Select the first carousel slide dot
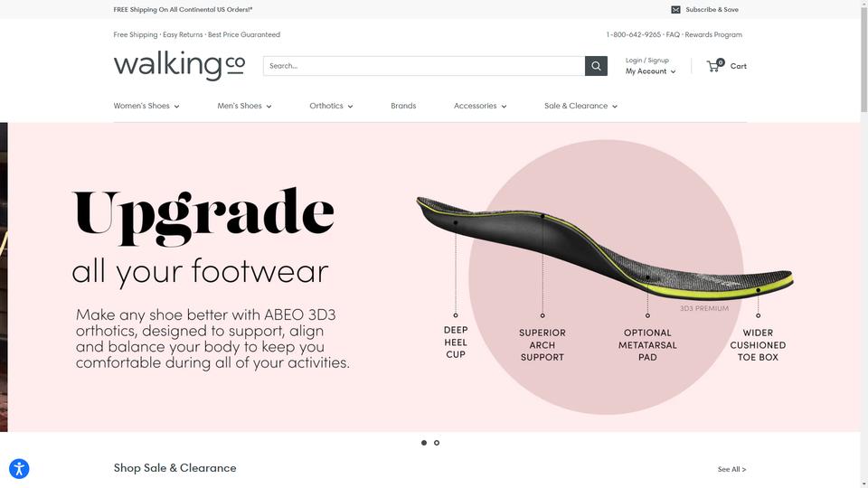 pos(424,443)
